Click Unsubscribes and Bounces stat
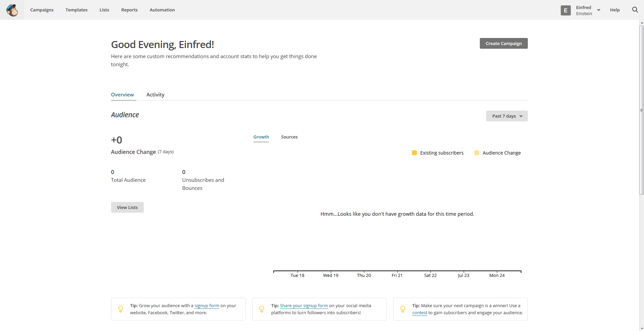The image size is (644, 331). pos(203,180)
